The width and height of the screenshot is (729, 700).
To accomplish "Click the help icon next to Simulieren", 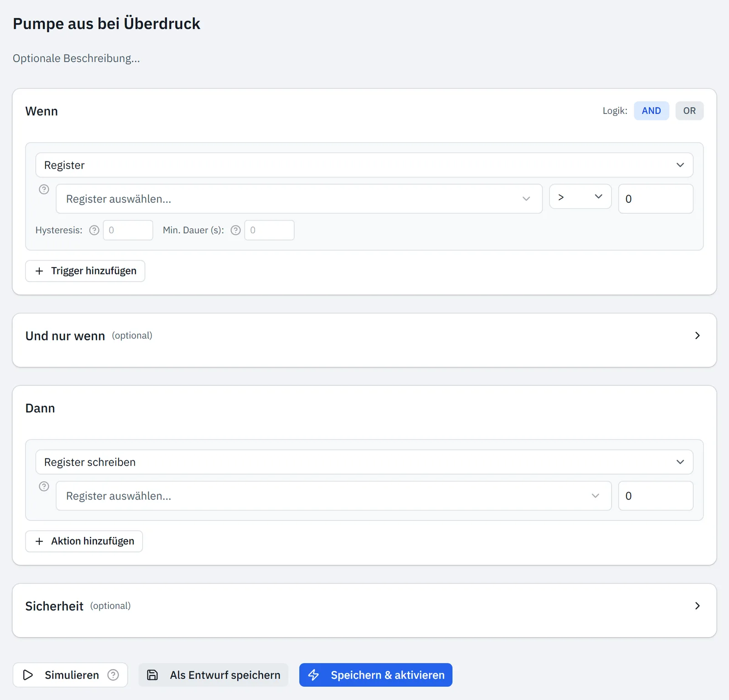I will pos(113,675).
